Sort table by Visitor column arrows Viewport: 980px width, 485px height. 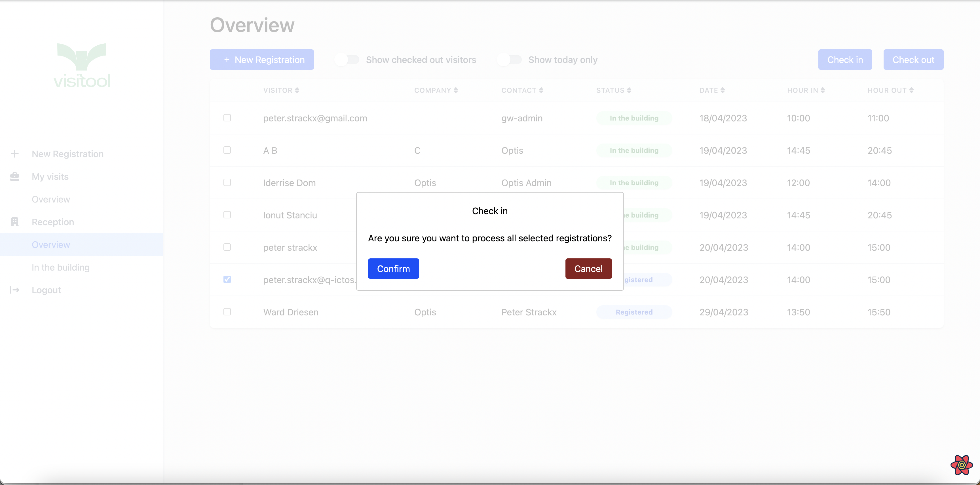(297, 90)
